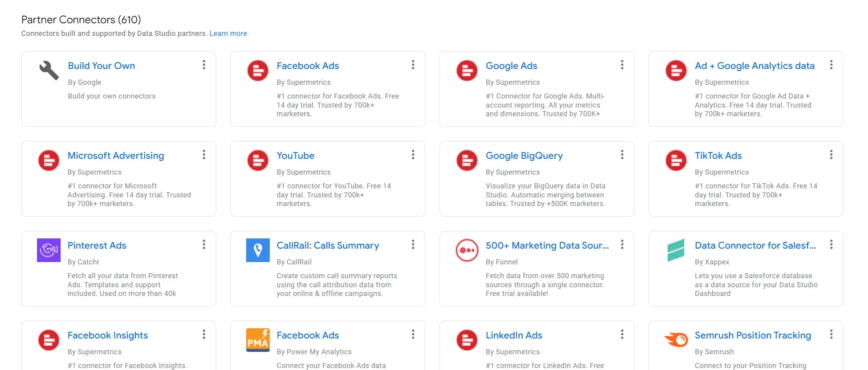Click the Xappex green logo

point(676,250)
